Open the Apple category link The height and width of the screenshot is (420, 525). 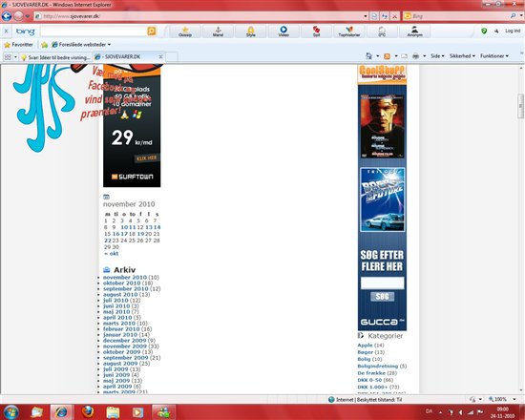tap(365, 345)
